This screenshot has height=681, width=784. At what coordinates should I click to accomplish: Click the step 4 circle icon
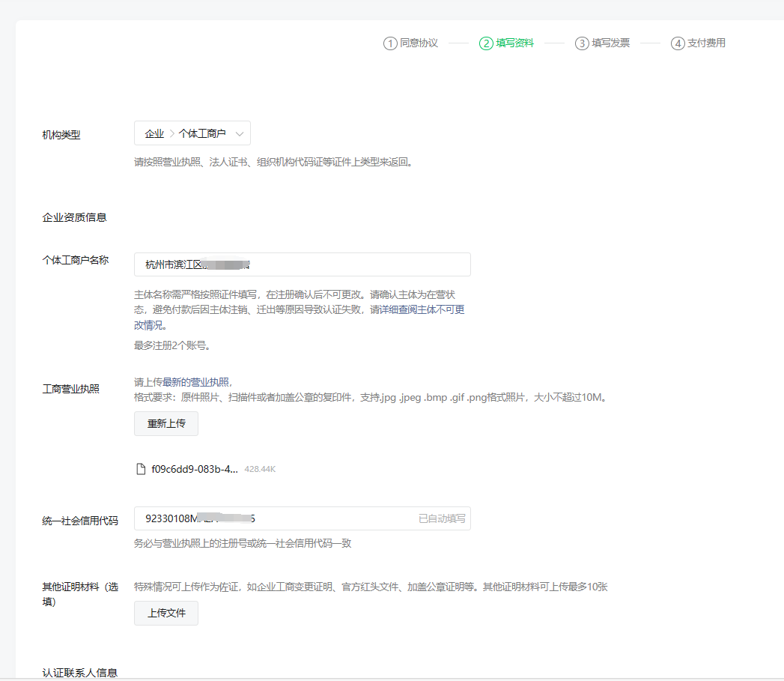678,43
